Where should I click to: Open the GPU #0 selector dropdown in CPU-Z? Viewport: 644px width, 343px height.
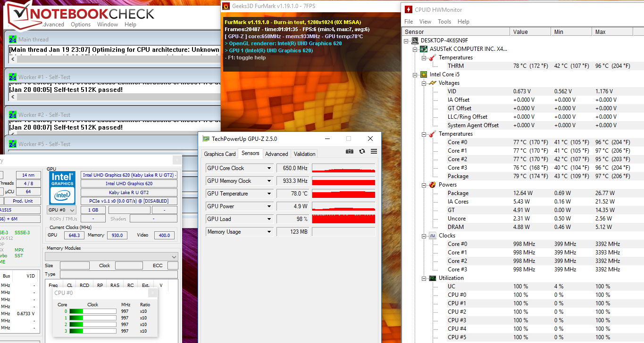(62, 210)
